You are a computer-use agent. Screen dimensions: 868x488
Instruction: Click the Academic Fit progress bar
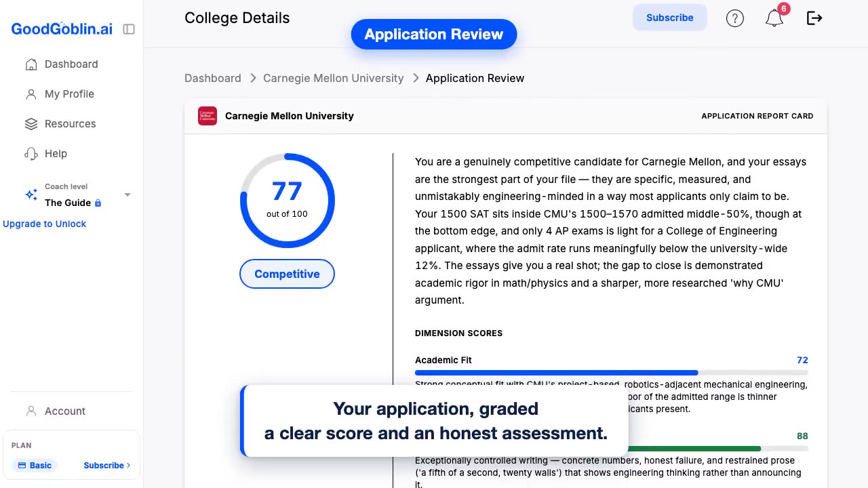coord(612,373)
